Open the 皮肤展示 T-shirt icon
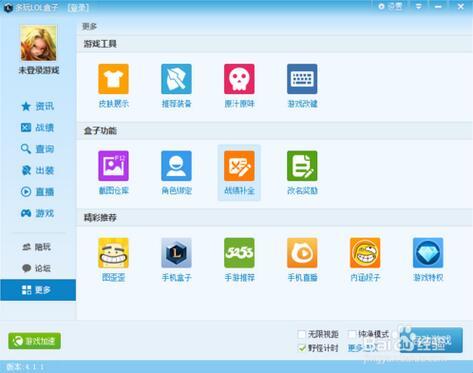This screenshot has width=473, height=373. (113, 79)
